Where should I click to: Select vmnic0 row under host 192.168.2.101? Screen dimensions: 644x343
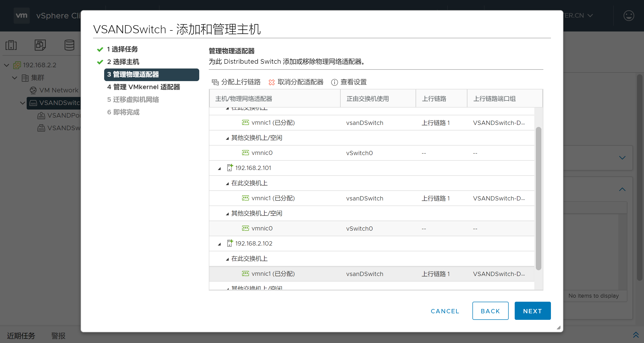click(372, 228)
